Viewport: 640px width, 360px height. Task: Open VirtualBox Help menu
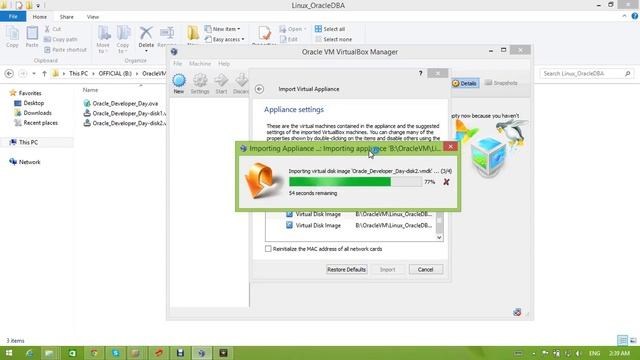coord(224,64)
